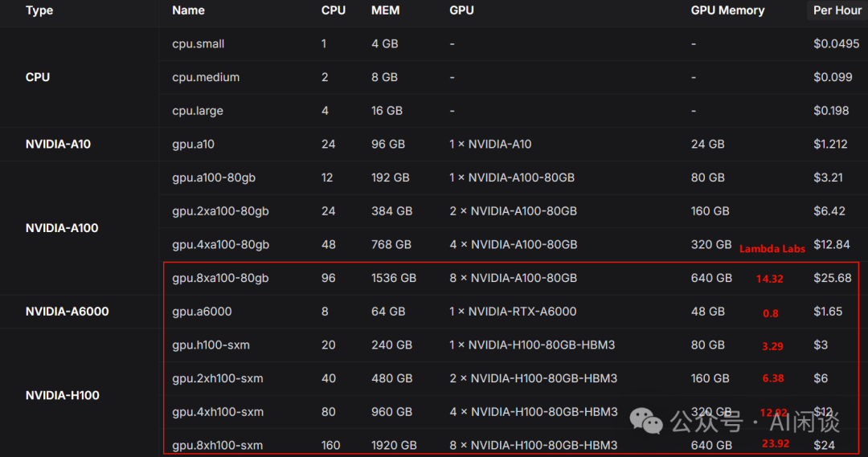The height and width of the screenshot is (457, 868).
Task: Click the "384 GB" memory value
Action: 391,211
